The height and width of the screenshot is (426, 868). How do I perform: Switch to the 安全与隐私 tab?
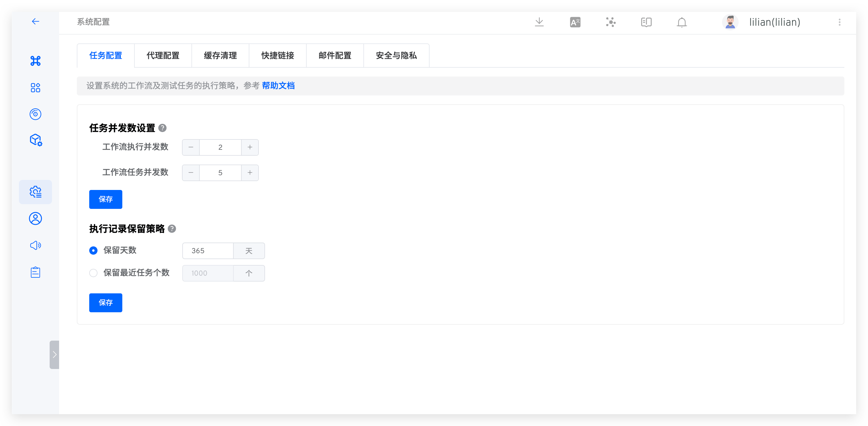[396, 55]
